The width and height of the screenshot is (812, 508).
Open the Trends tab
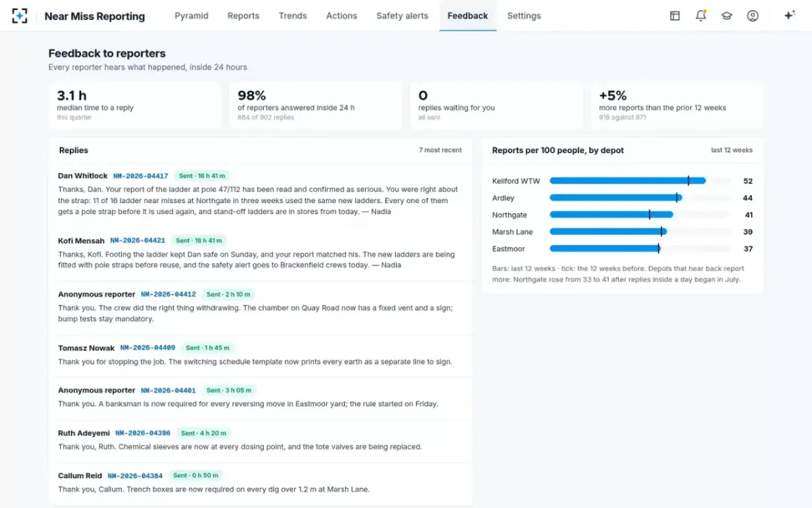(293, 16)
